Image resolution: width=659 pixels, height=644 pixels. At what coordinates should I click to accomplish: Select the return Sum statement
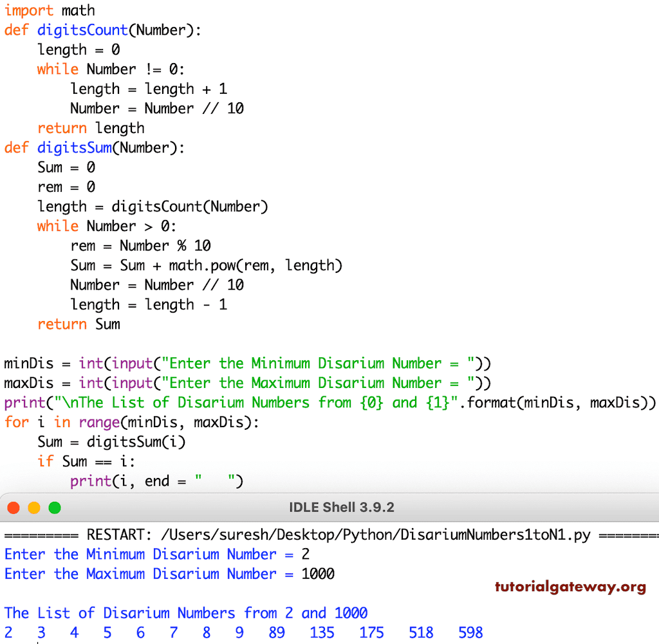[77, 324]
